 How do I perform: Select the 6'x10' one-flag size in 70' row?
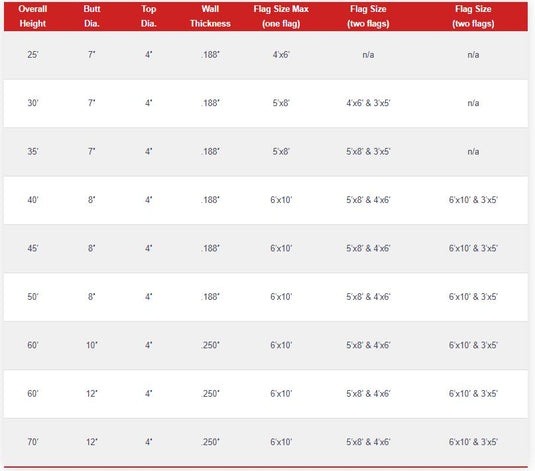tap(281, 442)
